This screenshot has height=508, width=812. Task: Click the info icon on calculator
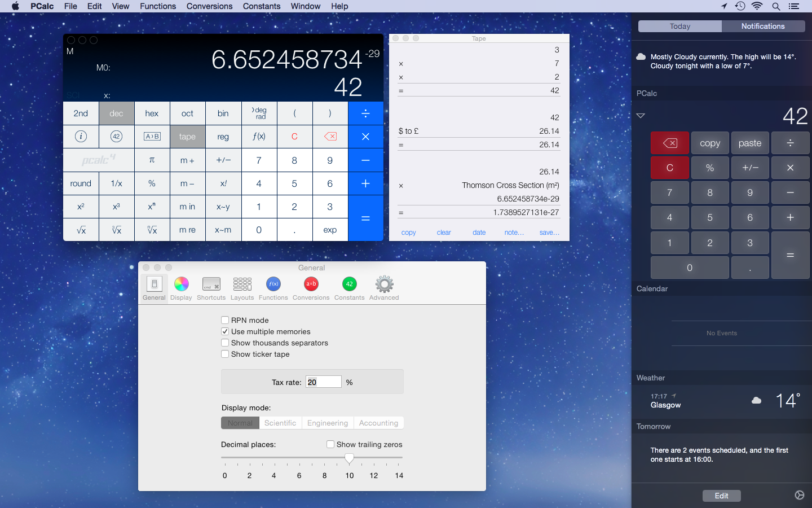pyautogui.click(x=81, y=137)
